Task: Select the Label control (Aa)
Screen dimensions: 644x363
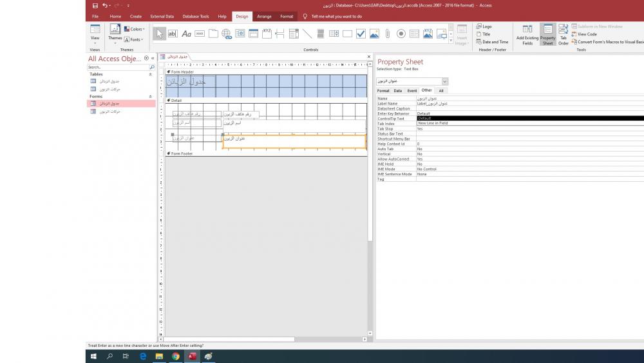Action: [187, 34]
